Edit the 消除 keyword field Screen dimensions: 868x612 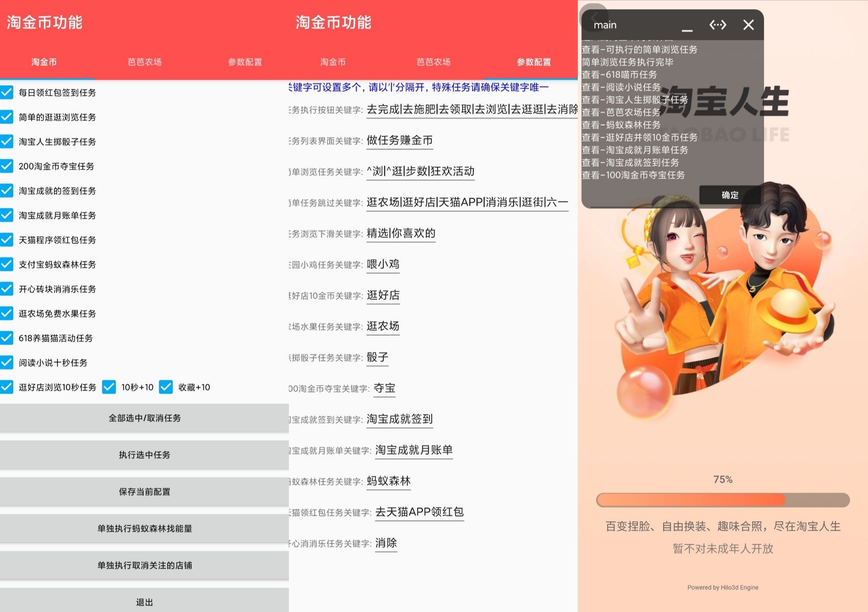pyautogui.click(x=386, y=543)
